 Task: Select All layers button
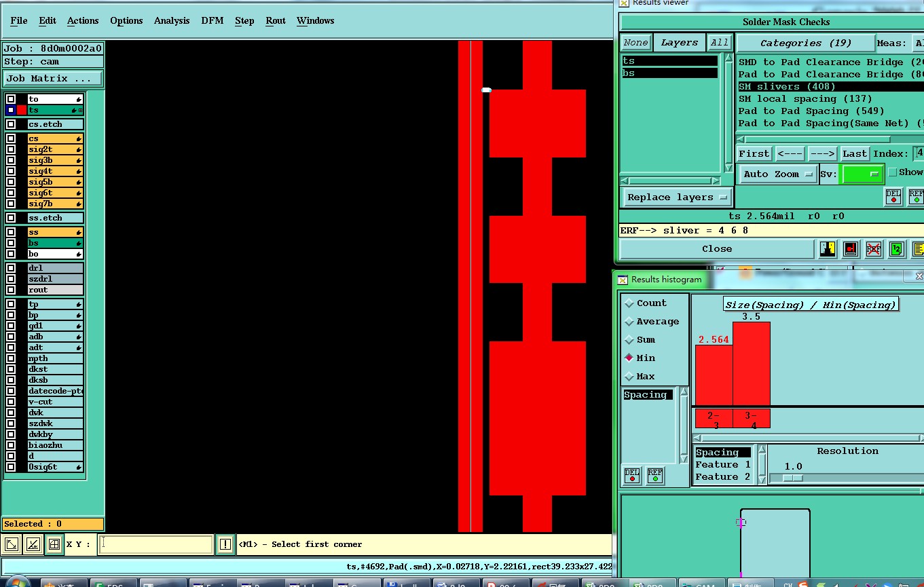click(x=720, y=43)
